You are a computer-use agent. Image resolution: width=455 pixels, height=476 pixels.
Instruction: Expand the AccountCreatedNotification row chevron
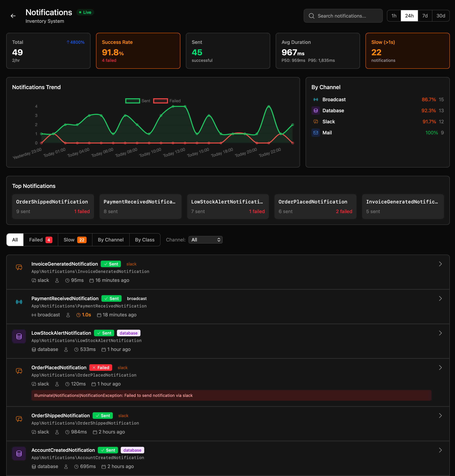(x=440, y=450)
